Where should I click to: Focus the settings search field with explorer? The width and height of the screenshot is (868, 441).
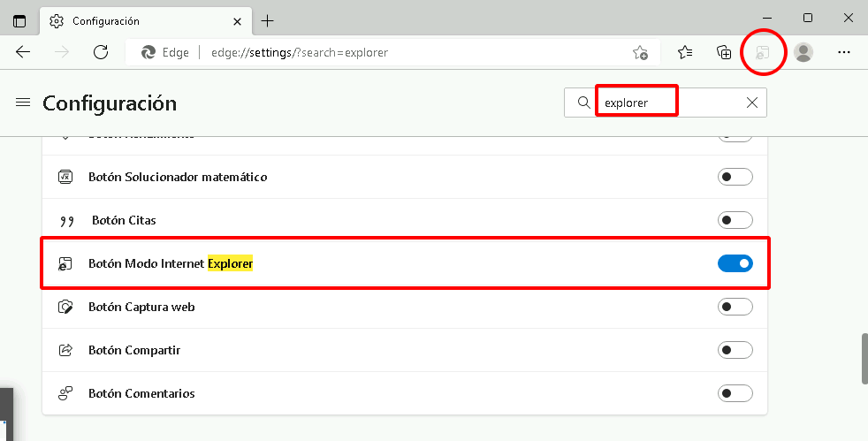[x=666, y=103]
